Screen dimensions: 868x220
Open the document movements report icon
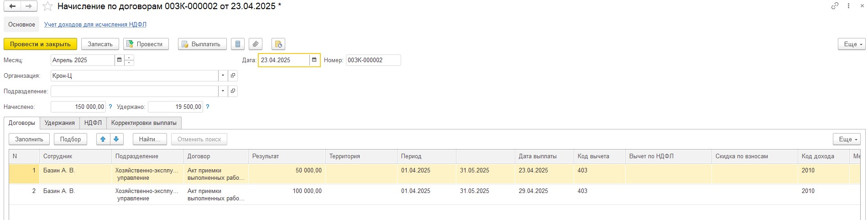coord(237,44)
